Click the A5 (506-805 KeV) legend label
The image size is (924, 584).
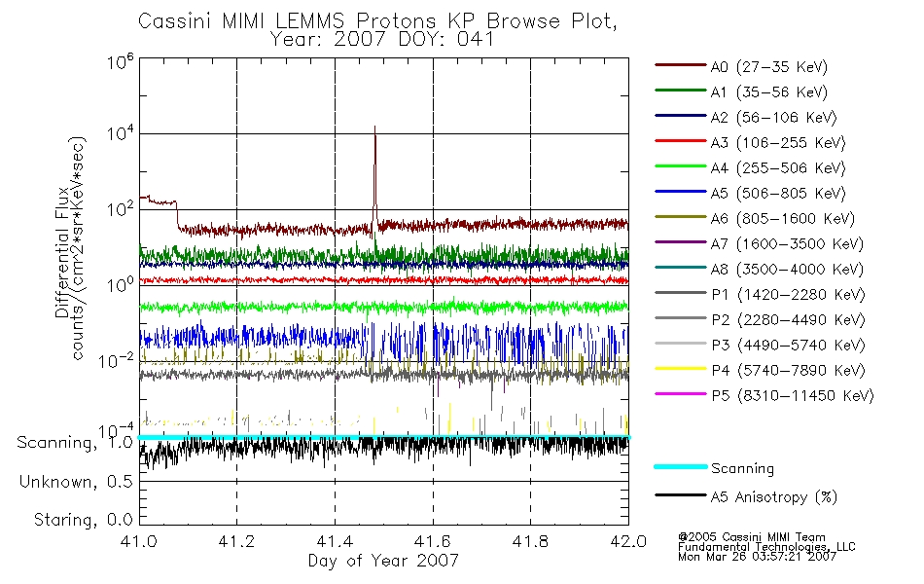coord(778,194)
